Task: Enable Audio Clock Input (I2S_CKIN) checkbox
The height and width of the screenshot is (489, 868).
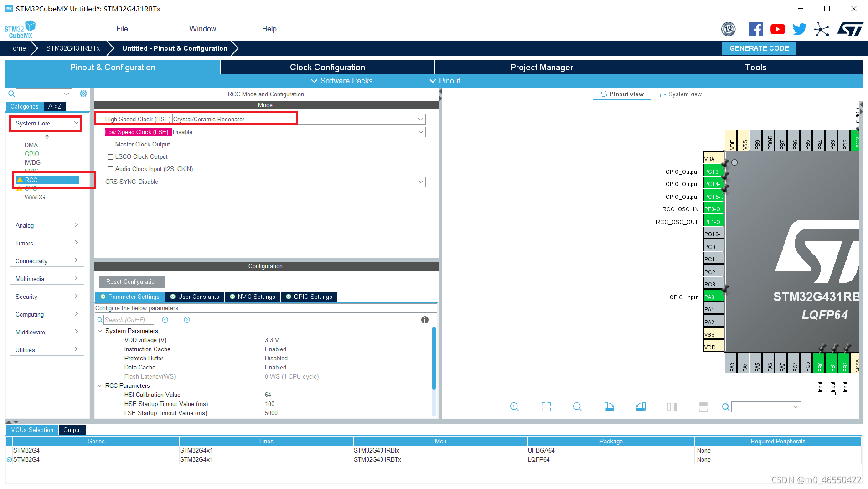Action: point(110,169)
